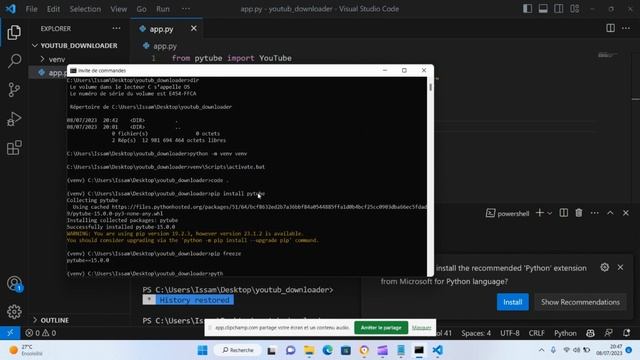Open Explorer views and more actions ellipsis
Image resolution: width=640 pixels, height=360 pixels.
(x=116, y=28)
